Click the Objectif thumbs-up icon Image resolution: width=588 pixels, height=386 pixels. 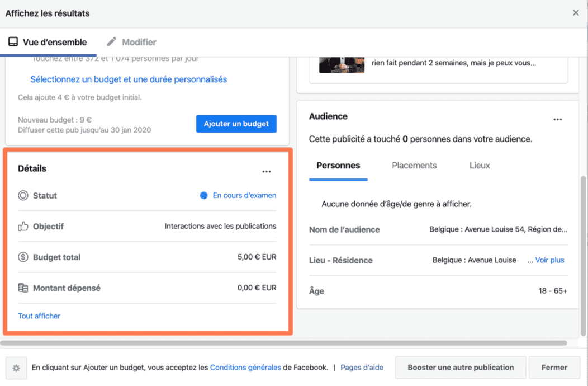point(23,227)
